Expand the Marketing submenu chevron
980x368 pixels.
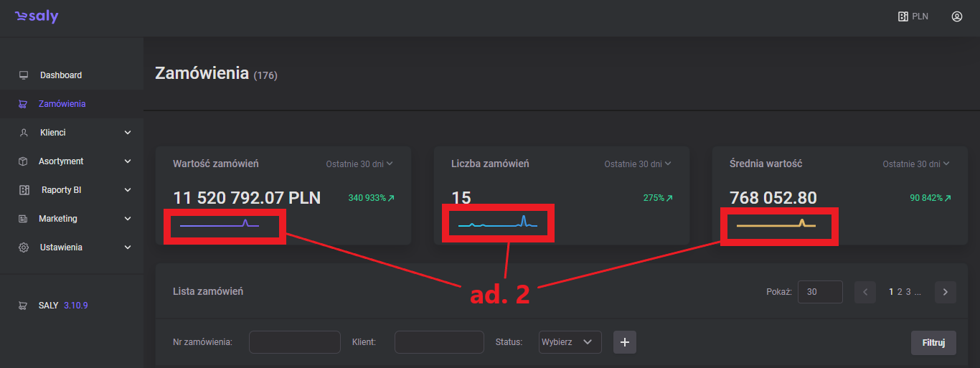click(128, 219)
